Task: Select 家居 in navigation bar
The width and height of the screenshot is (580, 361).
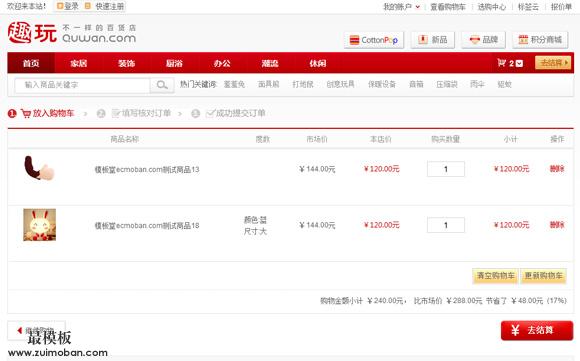Action: click(79, 63)
